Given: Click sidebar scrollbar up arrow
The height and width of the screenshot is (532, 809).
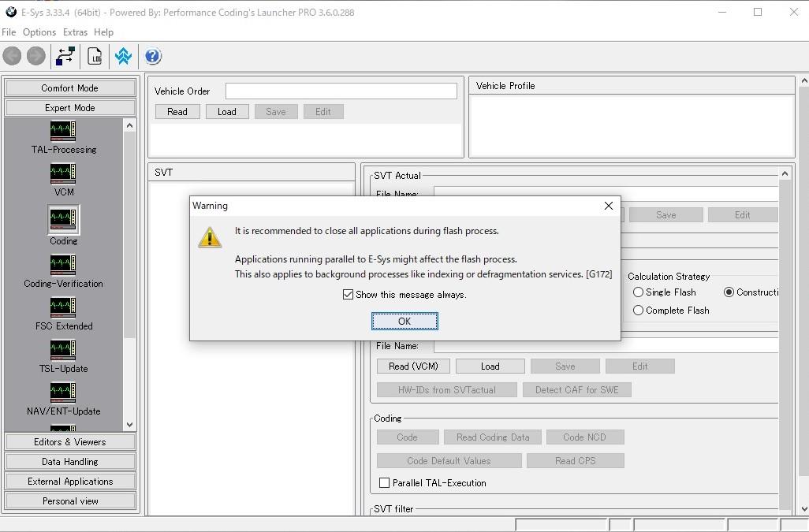Looking at the screenshot, I should [129, 125].
